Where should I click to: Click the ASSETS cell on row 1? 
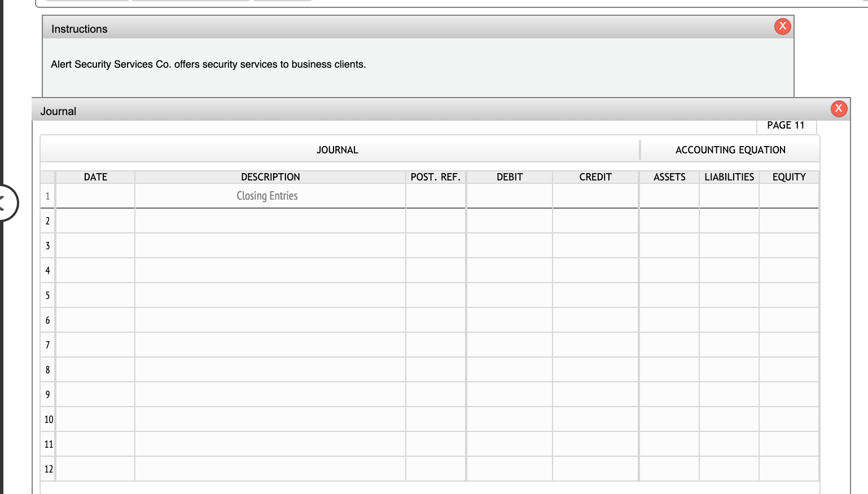(x=669, y=196)
